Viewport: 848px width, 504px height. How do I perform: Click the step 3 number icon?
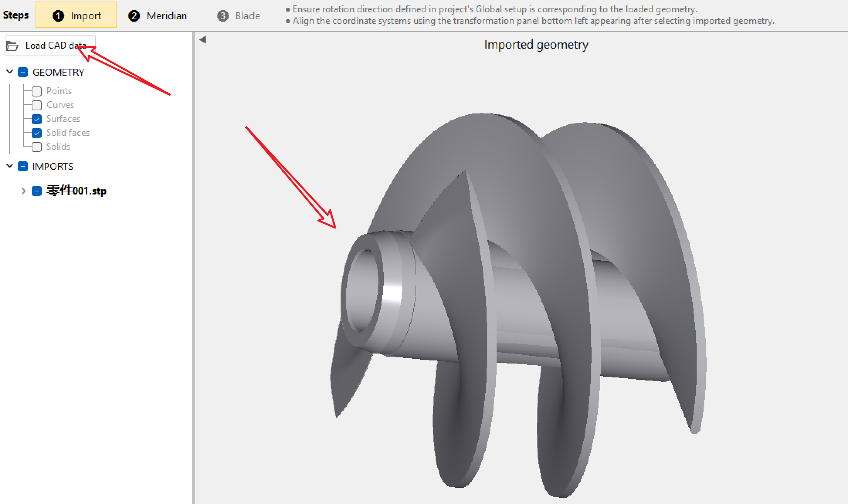[x=223, y=16]
